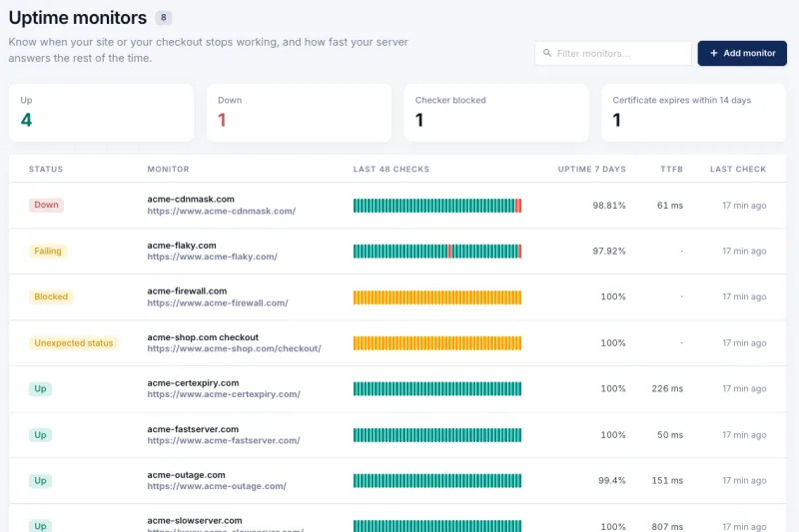Open the acme-fastserver.com monitor name
This screenshot has width=799, height=532.
(x=193, y=429)
